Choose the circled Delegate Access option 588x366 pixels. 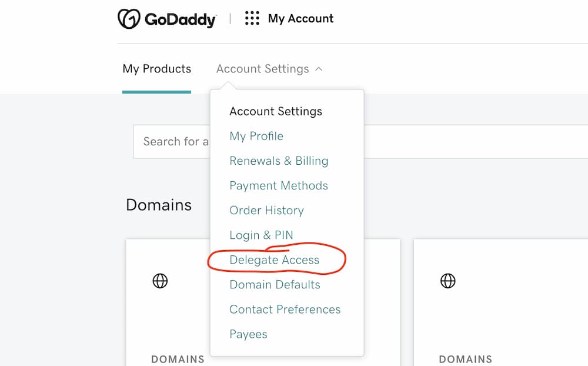275,259
